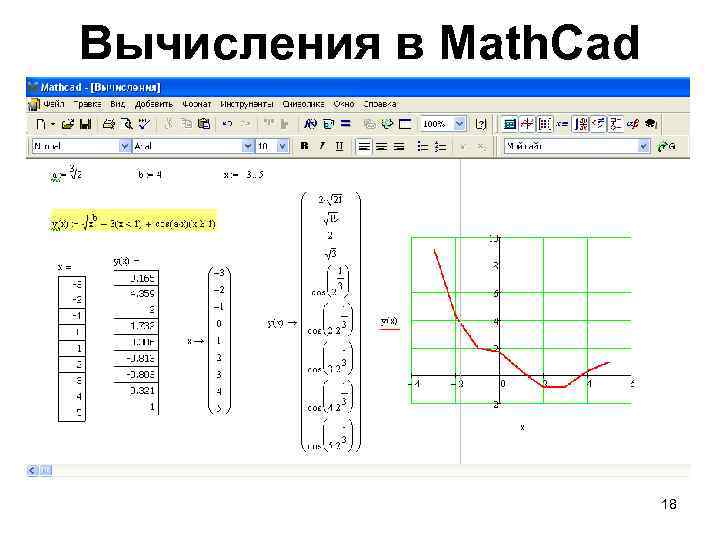Screen dimensions: 720x540
Task: Toggle Underline formatting
Action: click(x=339, y=146)
